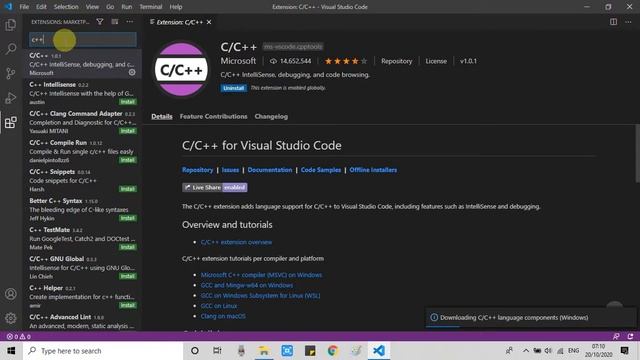This screenshot has width=640, height=360.
Task: Click the feedback icon in status bar
Action: tap(616, 336)
